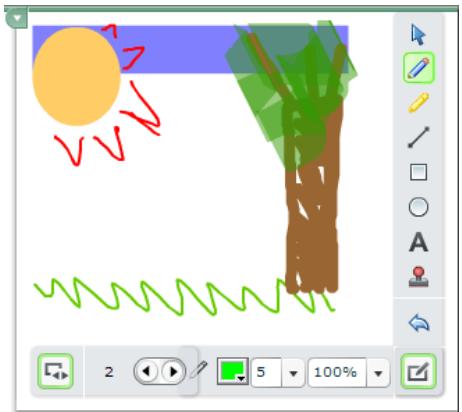Open the green color picker swatch

[x=232, y=371]
